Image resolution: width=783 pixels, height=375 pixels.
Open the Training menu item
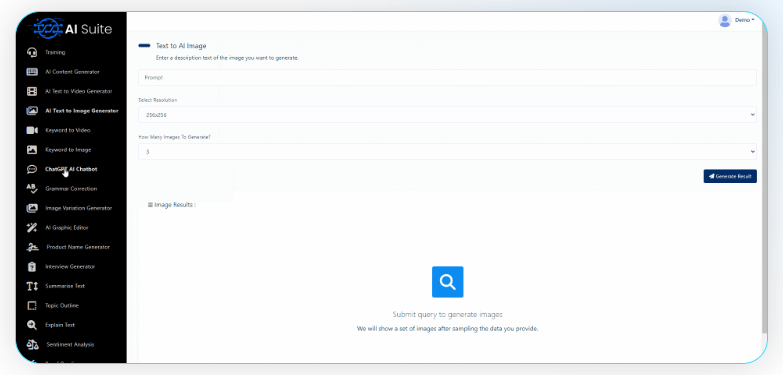pos(55,52)
